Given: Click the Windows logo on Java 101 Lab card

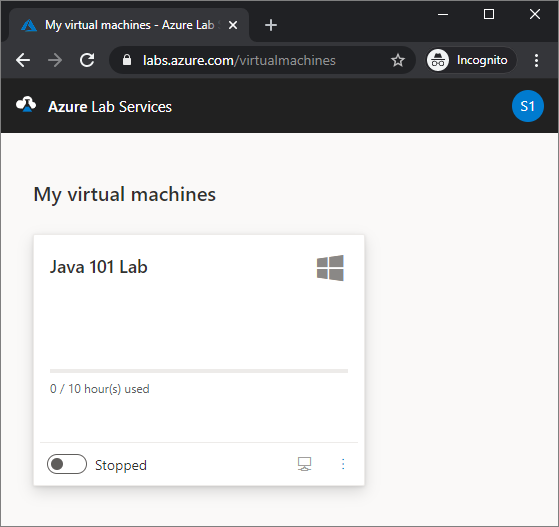Looking at the screenshot, I should point(330,268).
